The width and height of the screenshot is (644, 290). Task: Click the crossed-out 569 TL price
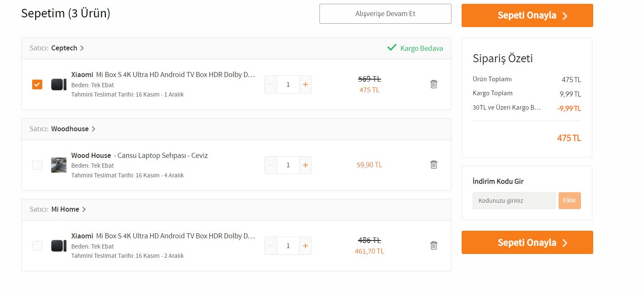[x=369, y=79]
